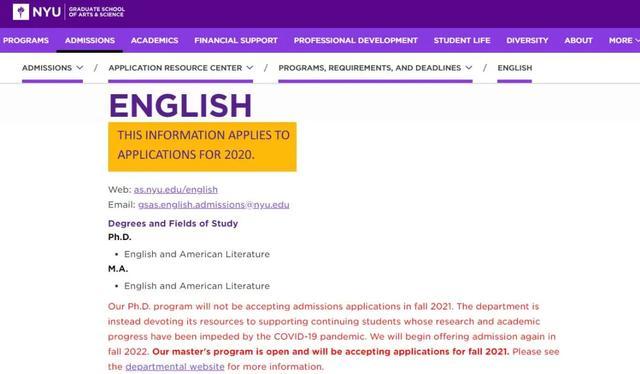The width and height of the screenshot is (640, 374).
Task: Open the Admissions menu item
Action: pos(90,40)
